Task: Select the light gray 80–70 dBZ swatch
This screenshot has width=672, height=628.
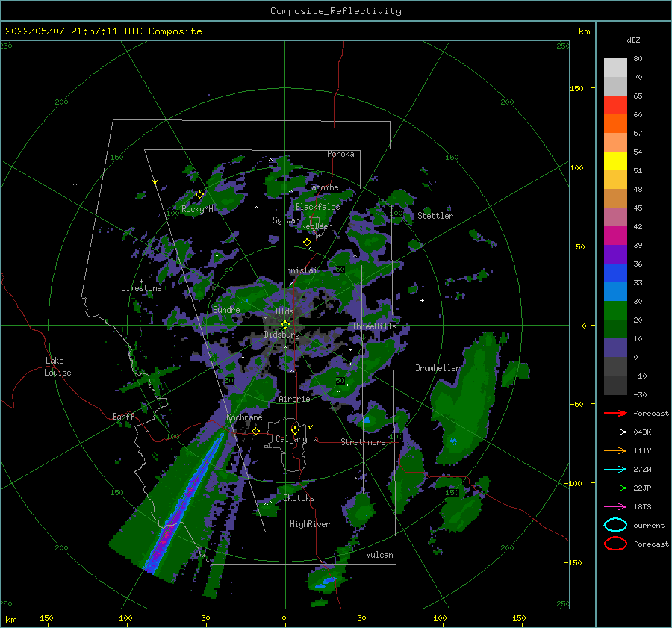Action: (615, 68)
